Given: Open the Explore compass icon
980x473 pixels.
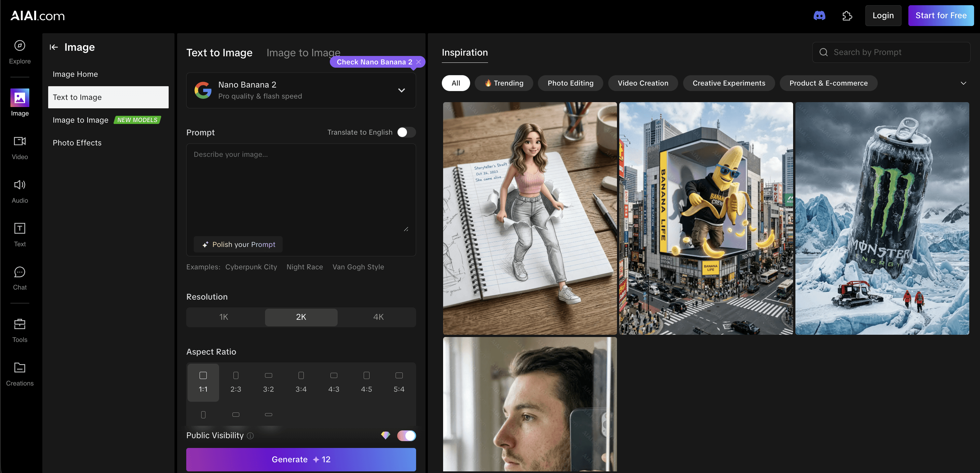Looking at the screenshot, I should (x=20, y=46).
